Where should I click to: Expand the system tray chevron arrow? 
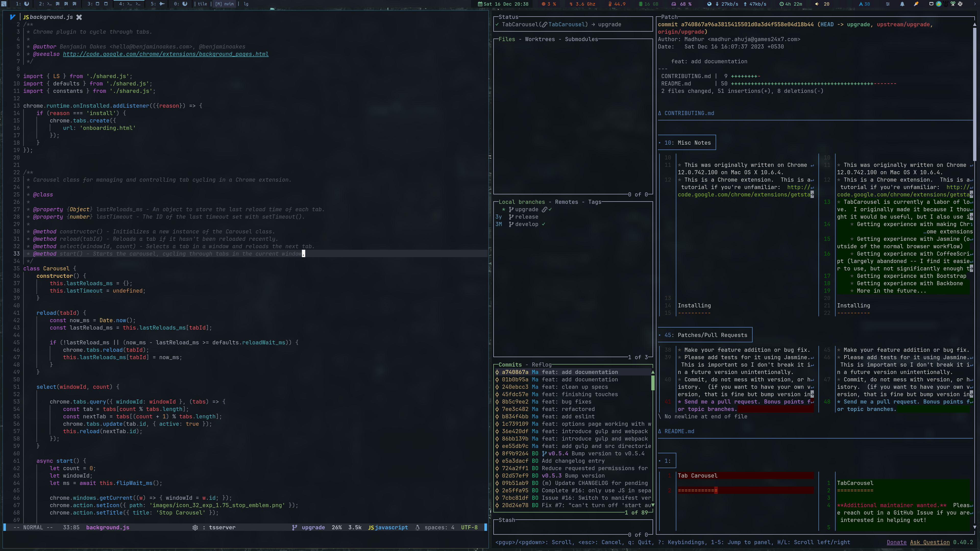pos(975,4)
